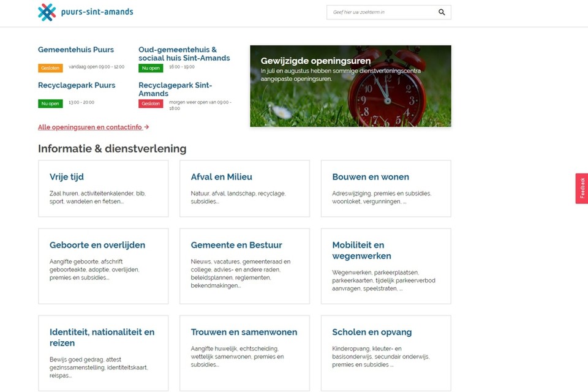Click 'Informatie & dienstverlening' heading
Viewport: 588px width, 392px height.
pyautogui.click(x=112, y=149)
